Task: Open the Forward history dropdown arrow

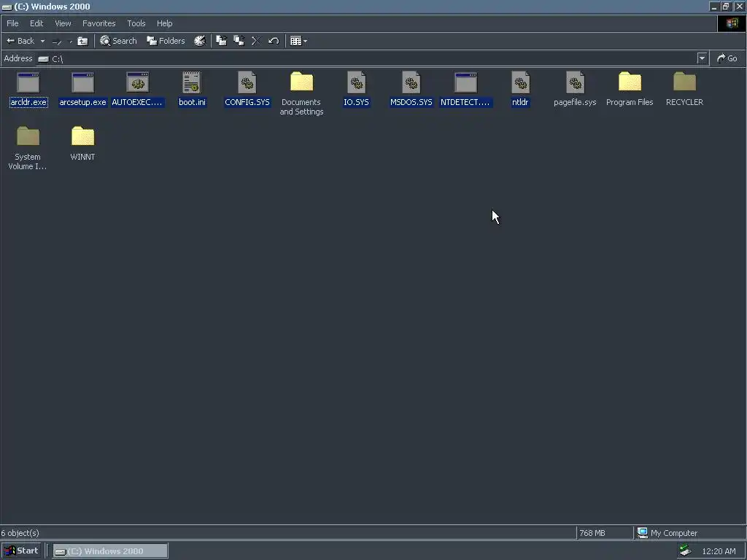Action: [71, 42]
